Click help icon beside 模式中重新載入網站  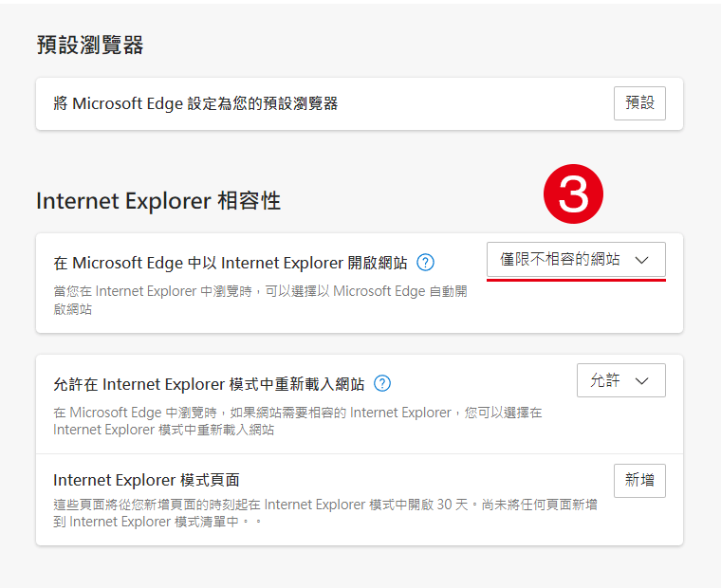coord(382,383)
